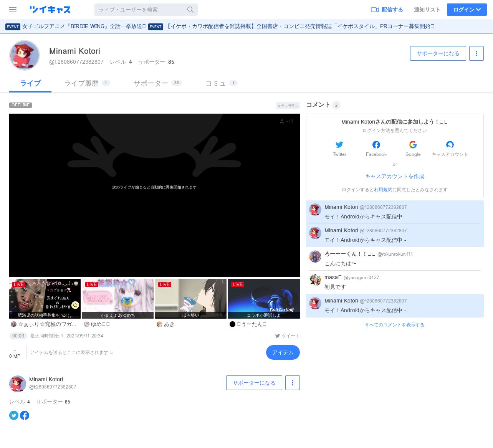Image resolution: width=493 pixels, height=448 pixels.
Task: Open Twitter profile icon below player
Action: pyautogui.click(x=14, y=415)
